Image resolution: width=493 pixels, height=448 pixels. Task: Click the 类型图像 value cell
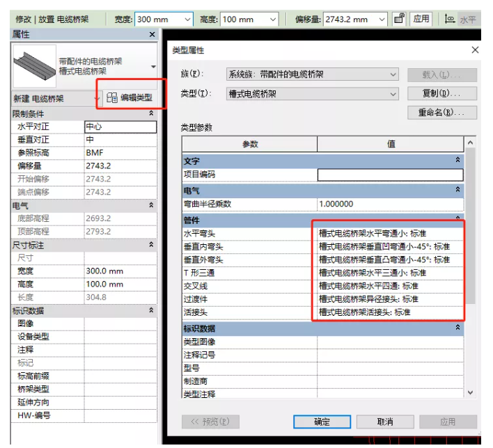tap(390, 342)
